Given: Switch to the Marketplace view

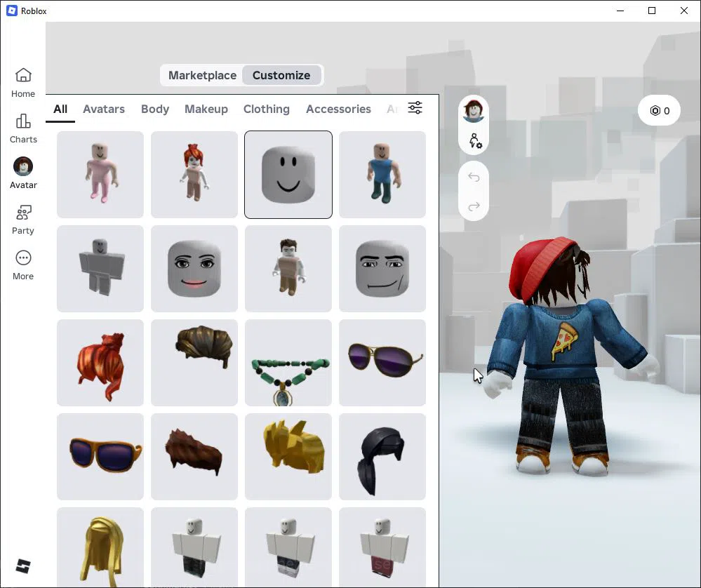Looking at the screenshot, I should 202,75.
